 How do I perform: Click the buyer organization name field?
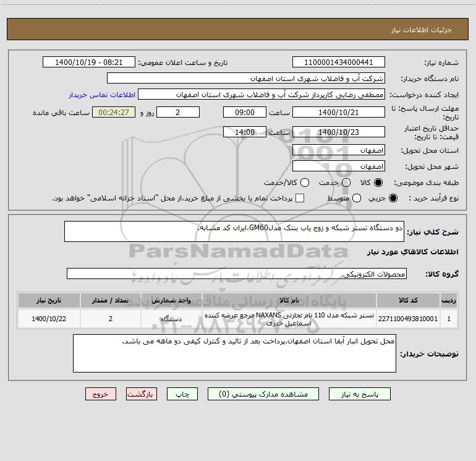point(246,78)
